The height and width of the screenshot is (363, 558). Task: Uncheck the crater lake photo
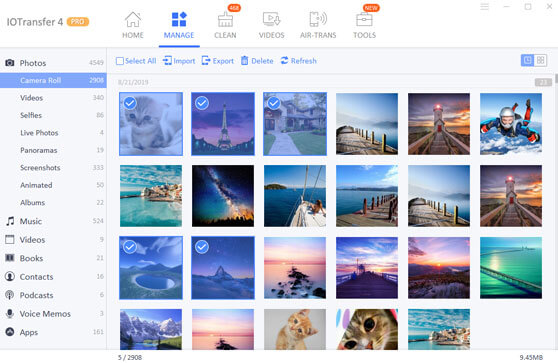tap(130, 247)
